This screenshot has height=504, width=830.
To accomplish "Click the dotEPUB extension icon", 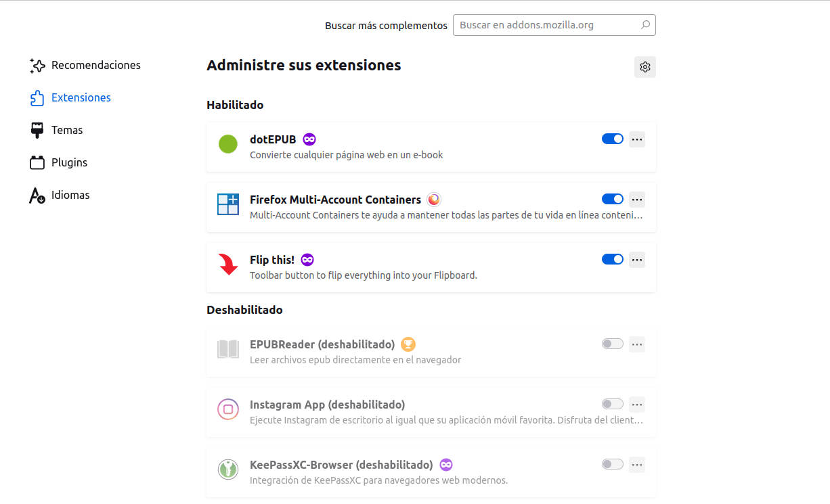I will coord(228,144).
